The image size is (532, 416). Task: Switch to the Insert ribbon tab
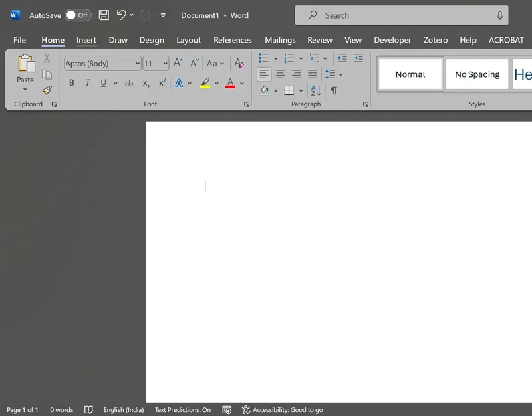click(86, 40)
